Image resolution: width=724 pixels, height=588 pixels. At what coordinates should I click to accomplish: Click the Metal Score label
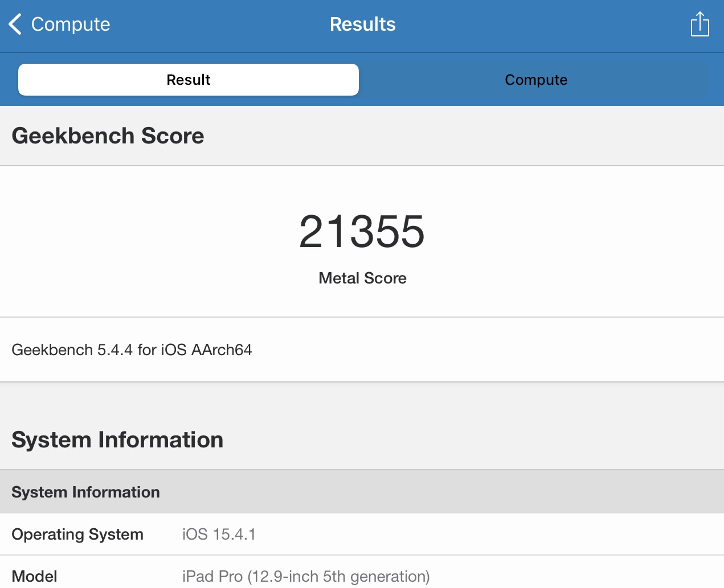click(x=362, y=278)
